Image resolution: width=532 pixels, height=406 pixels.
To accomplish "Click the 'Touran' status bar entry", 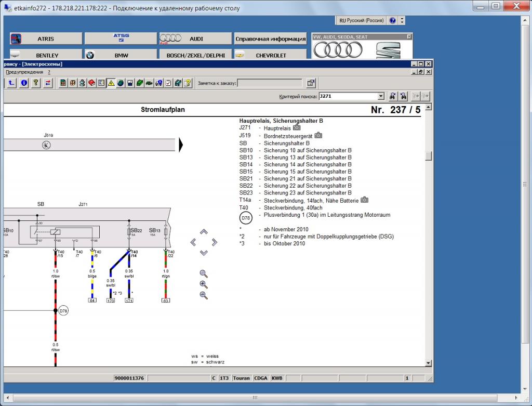I will 241,378.
